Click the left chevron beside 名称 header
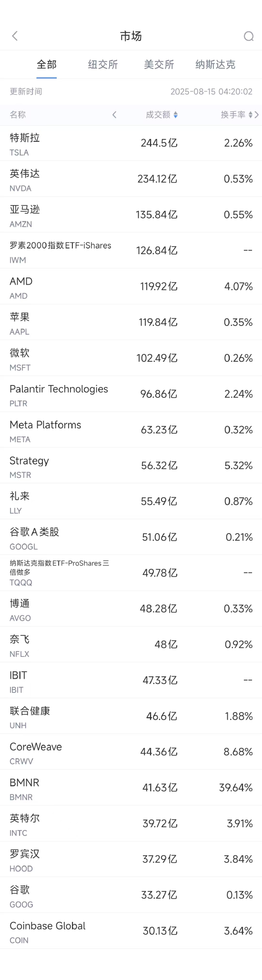262x980 pixels. pos(114,115)
